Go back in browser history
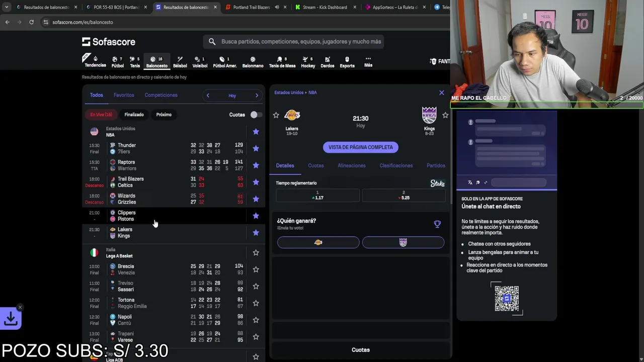This screenshot has height=362, width=644. coord(7,22)
